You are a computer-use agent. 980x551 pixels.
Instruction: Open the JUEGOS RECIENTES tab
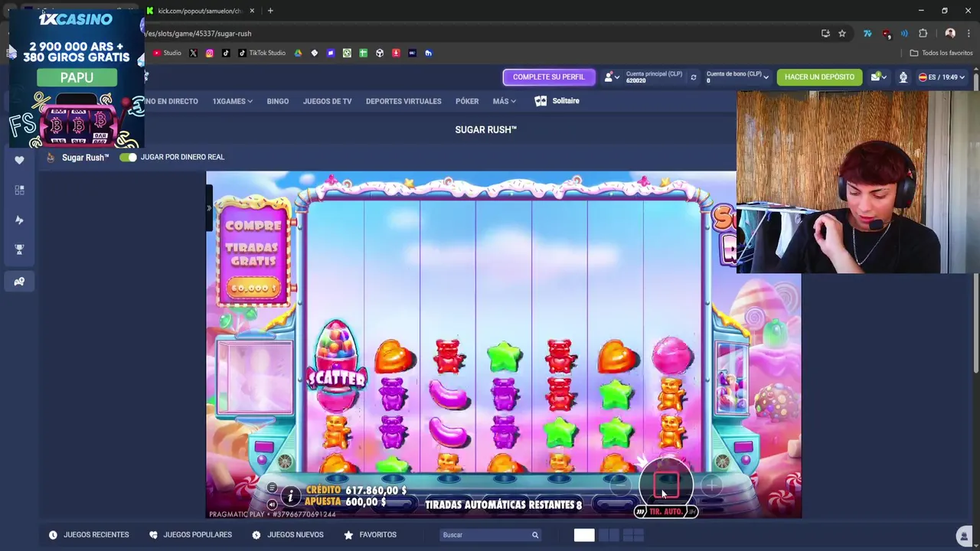pyautogui.click(x=89, y=535)
